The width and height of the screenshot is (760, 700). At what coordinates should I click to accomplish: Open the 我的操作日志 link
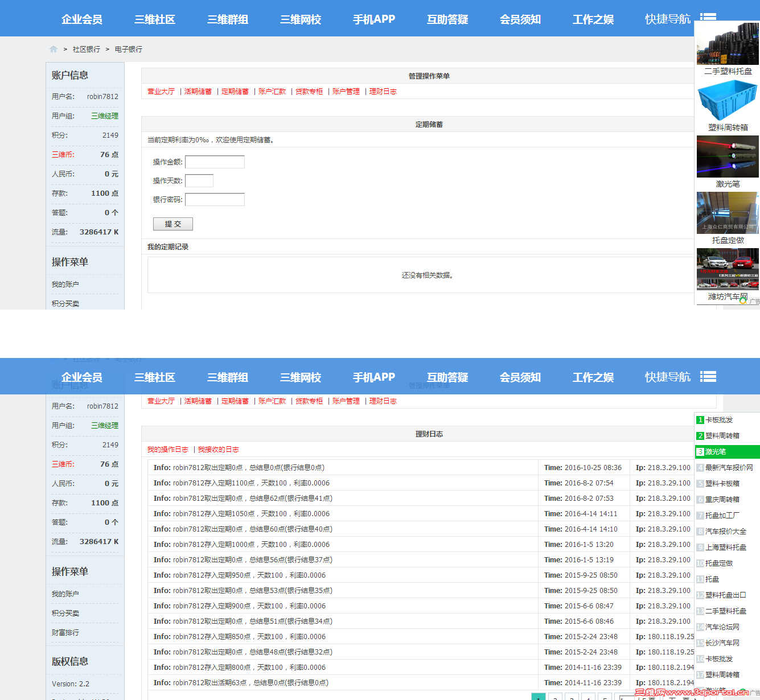coord(168,450)
